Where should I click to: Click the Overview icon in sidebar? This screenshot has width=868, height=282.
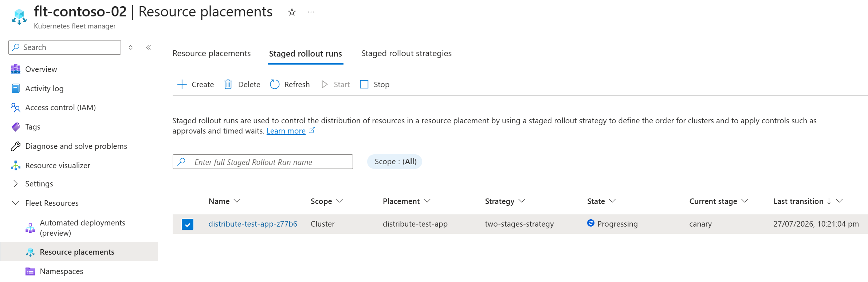16,69
